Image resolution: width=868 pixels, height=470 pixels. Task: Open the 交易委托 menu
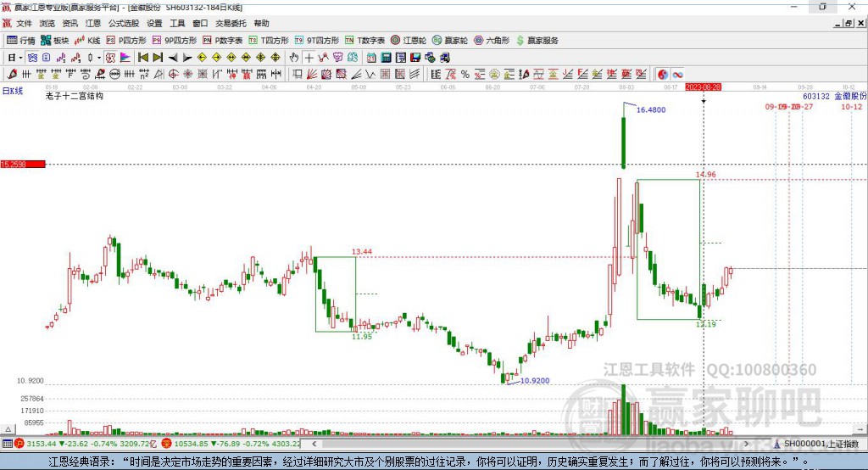click(x=231, y=23)
